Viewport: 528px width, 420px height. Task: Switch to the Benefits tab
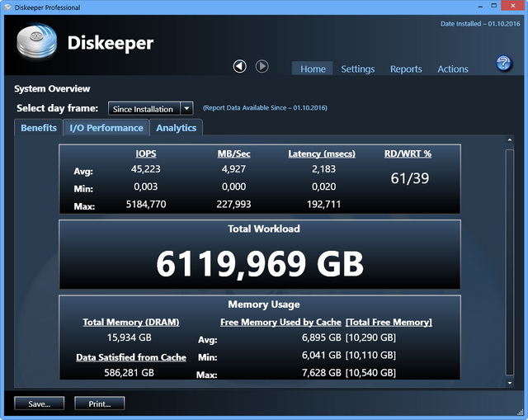(39, 128)
